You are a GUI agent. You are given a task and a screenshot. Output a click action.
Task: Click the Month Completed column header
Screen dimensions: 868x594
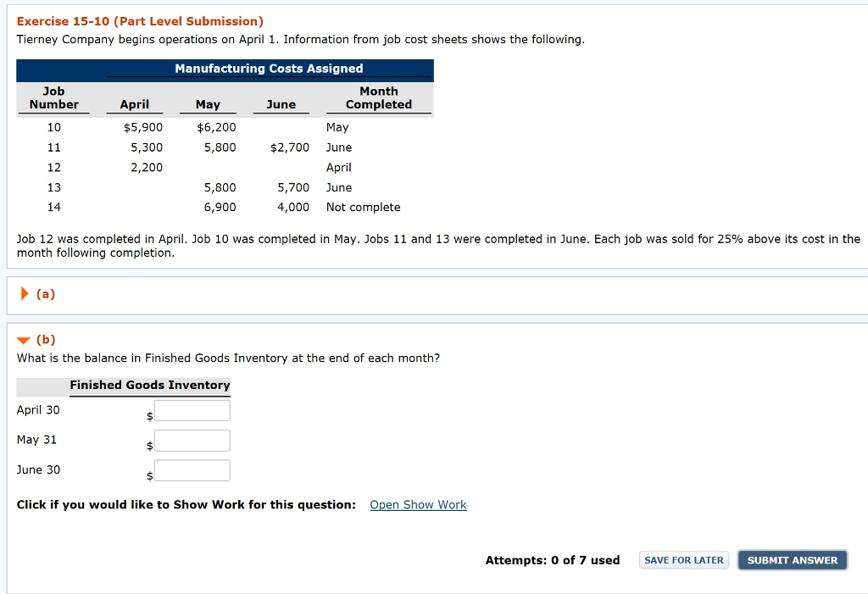tap(379, 98)
